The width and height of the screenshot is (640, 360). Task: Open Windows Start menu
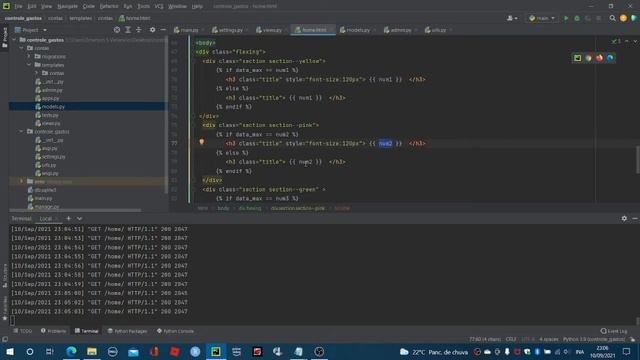[x=9, y=351]
